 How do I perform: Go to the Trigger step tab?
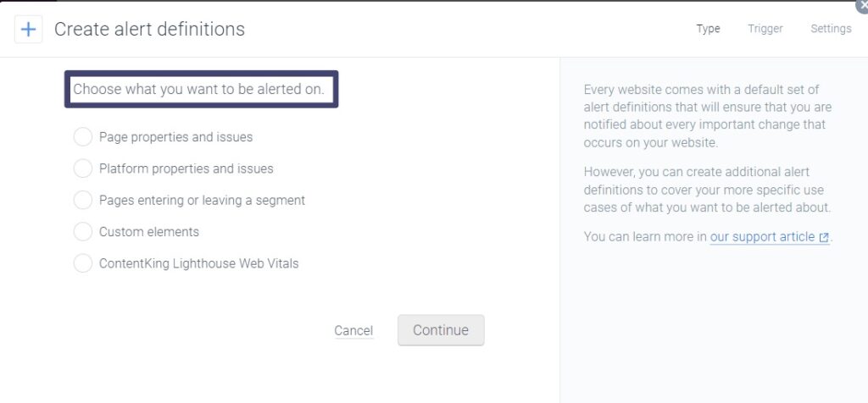tap(765, 29)
